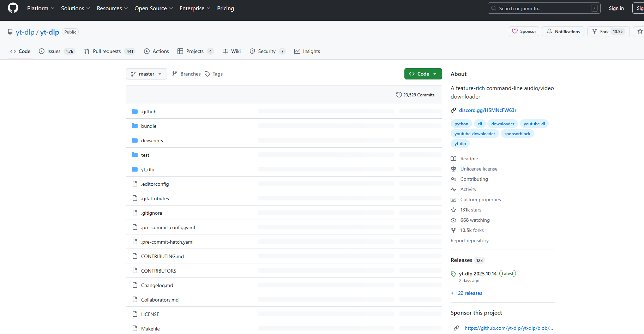
Task: Click the commit history clock icon
Action: coord(399,95)
